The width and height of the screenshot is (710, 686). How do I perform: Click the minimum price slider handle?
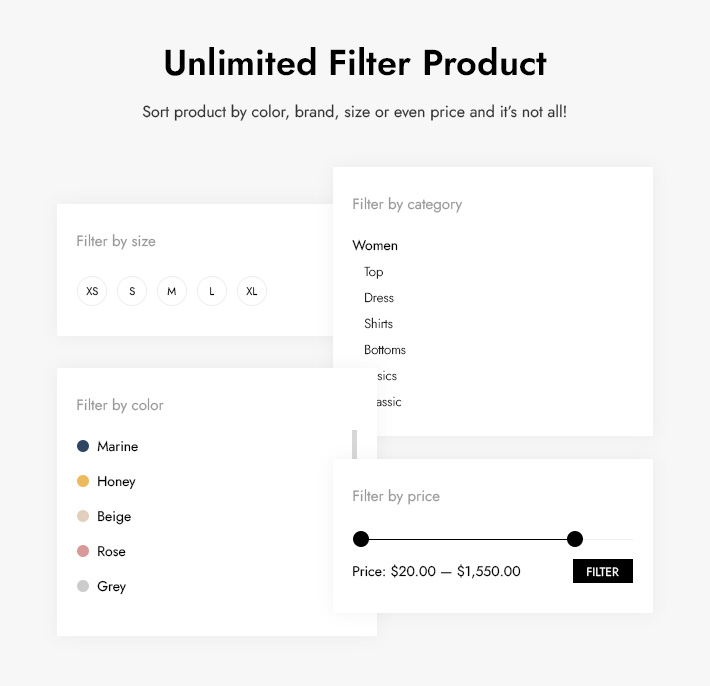361,539
